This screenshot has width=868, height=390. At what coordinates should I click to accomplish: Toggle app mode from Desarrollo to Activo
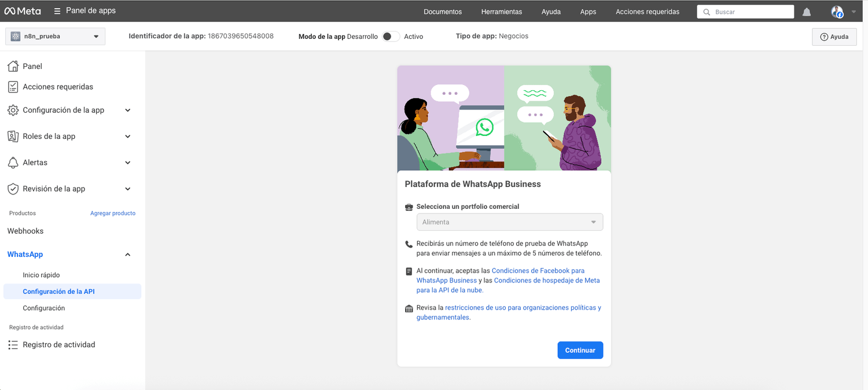(391, 36)
